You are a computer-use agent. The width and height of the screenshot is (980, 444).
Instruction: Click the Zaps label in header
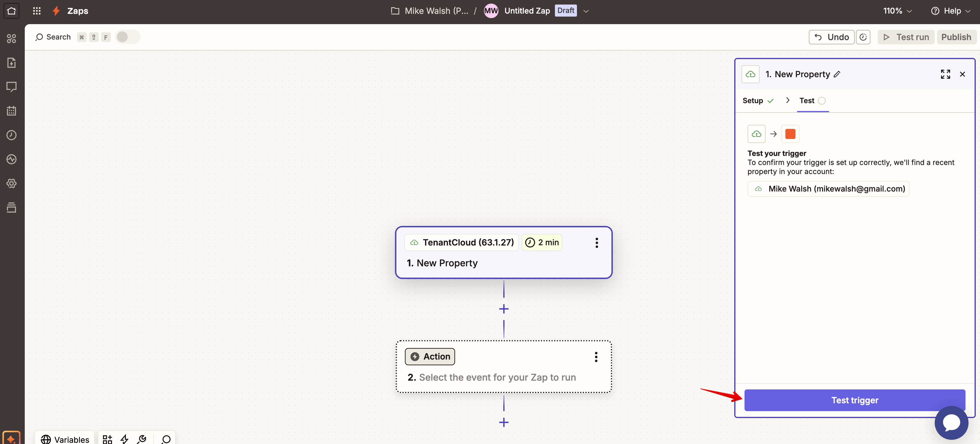point(78,11)
